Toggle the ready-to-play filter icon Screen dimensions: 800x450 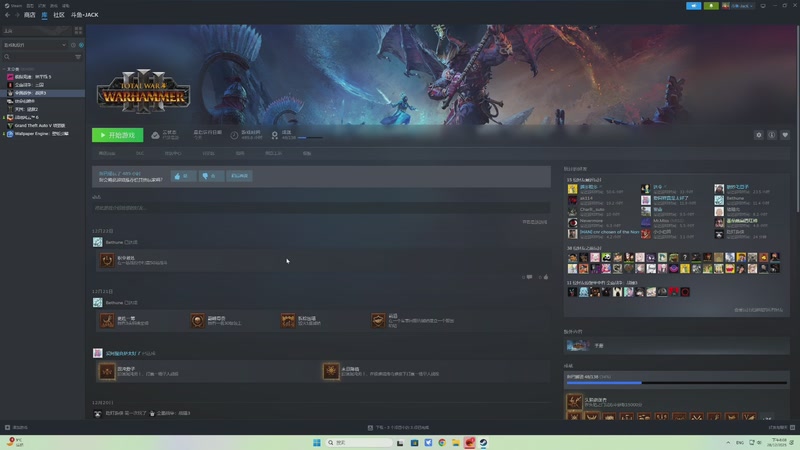(x=81, y=45)
